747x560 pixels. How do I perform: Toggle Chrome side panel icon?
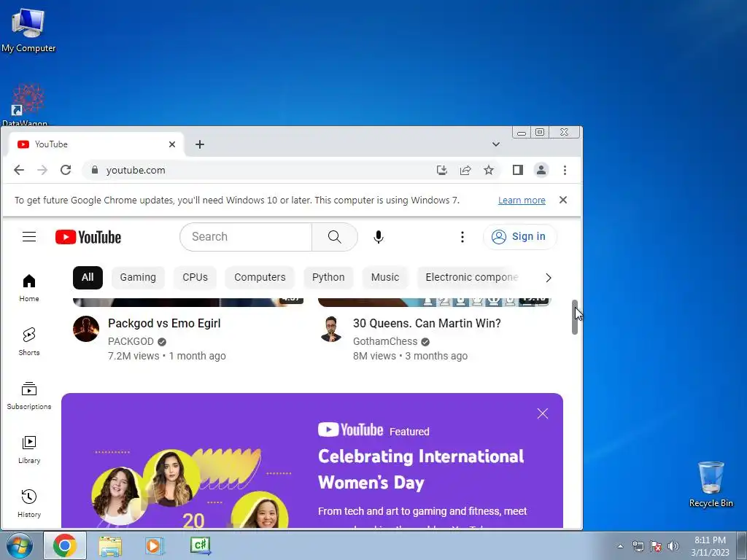point(518,170)
